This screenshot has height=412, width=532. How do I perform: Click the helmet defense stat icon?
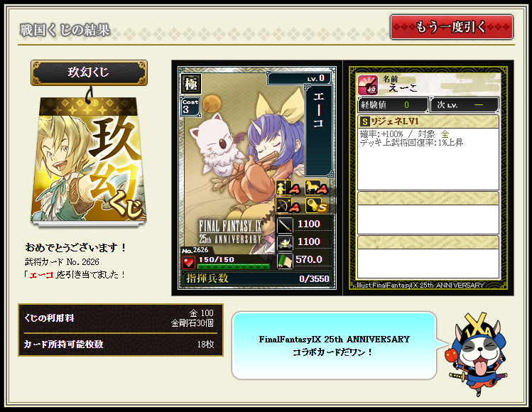point(285,243)
